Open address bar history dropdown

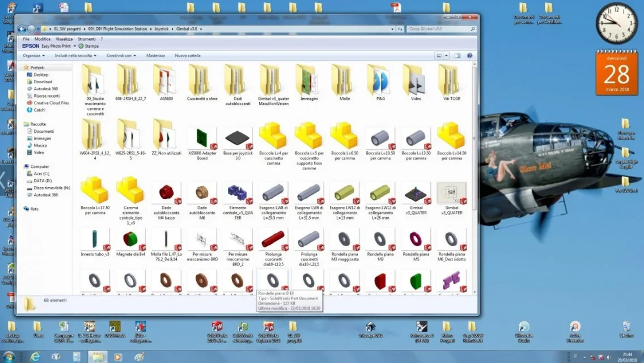tap(392, 29)
